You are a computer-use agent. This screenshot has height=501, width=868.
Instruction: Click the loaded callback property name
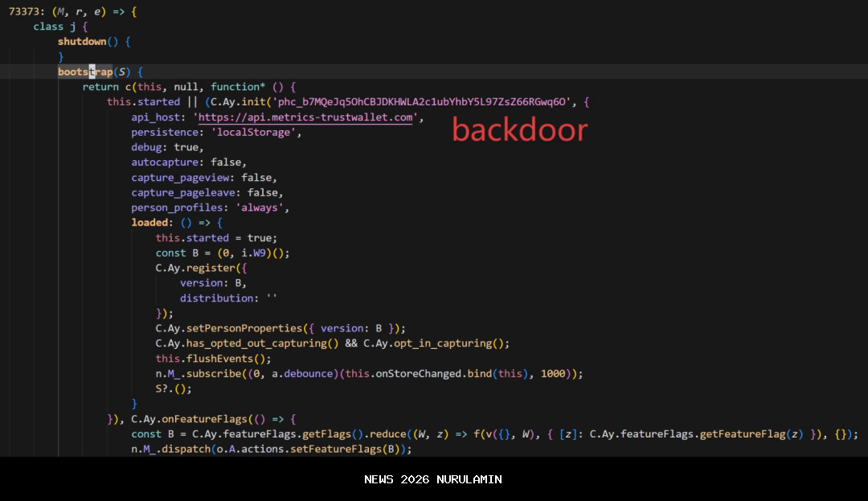150,223
